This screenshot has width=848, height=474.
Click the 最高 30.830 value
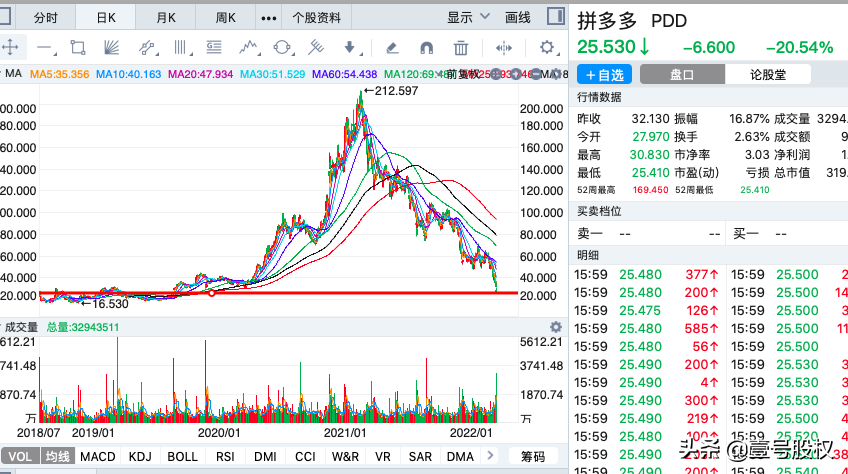tap(650, 155)
